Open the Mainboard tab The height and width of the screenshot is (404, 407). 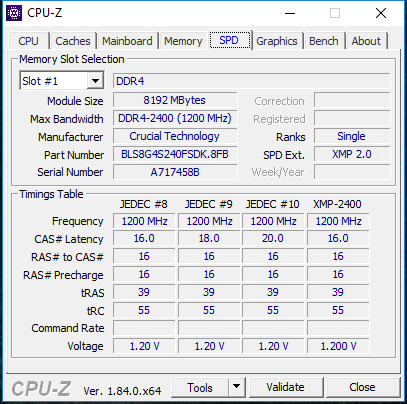127,41
